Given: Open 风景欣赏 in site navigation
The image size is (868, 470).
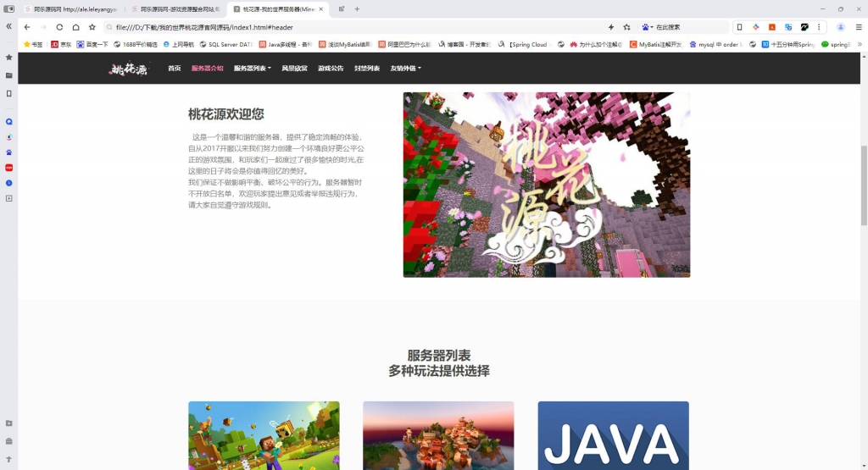Looking at the screenshot, I should 294,68.
